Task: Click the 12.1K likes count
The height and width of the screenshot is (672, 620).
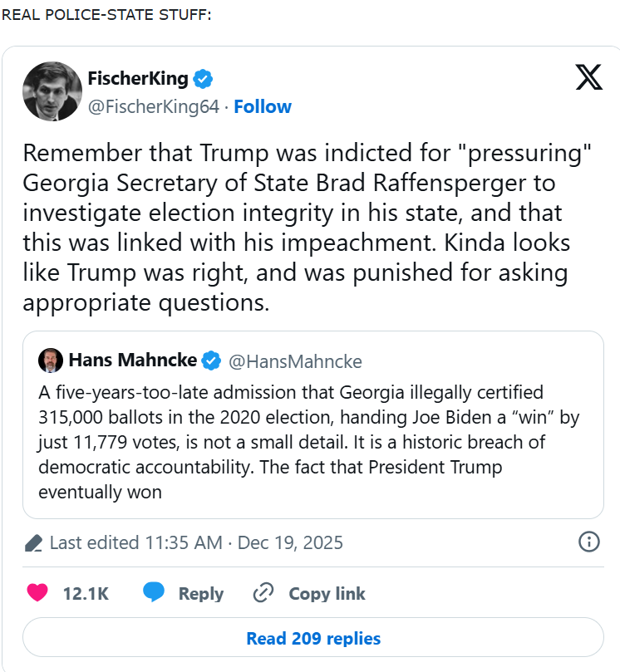Action: pos(86,594)
